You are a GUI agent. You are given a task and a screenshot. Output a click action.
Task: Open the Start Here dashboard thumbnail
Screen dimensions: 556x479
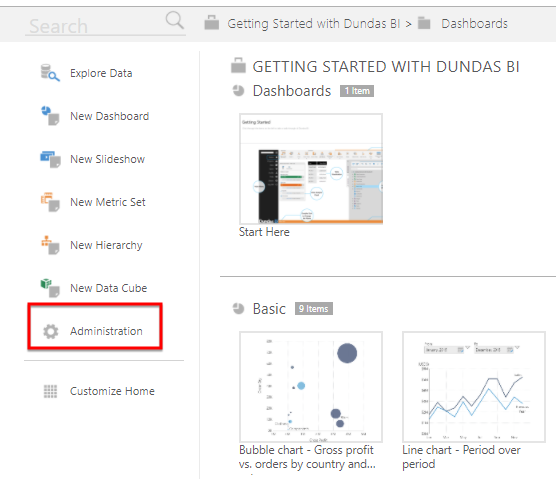pos(311,169)
